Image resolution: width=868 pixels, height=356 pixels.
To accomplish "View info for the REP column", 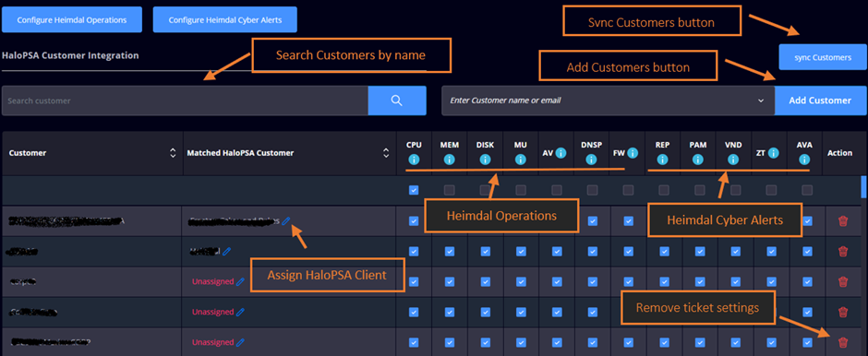I will point(663,160).
